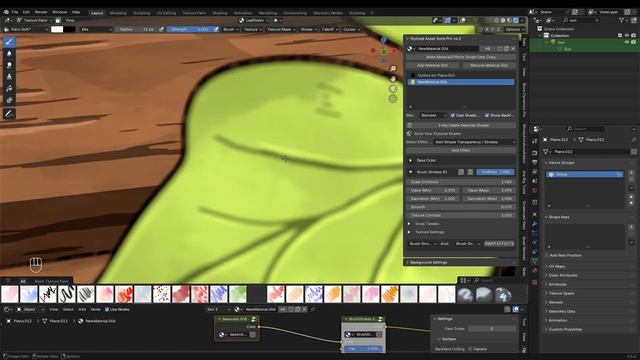Toggle Add Rest Position checkbox

pos(547,255)
